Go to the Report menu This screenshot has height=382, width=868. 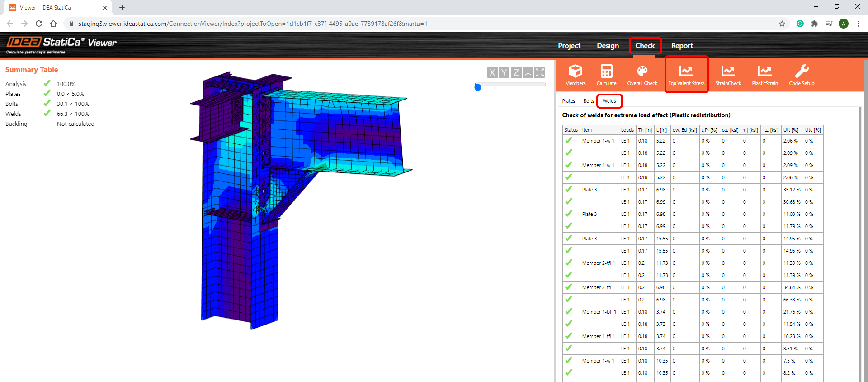(x=682, y=46)
